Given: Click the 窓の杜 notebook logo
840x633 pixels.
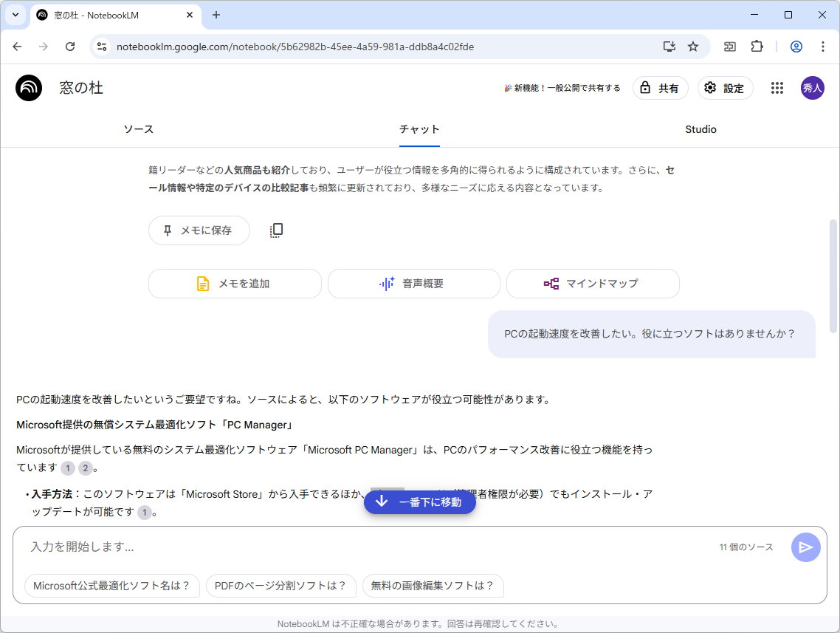Looking at the screenshot, I should (x=27, y=88).
